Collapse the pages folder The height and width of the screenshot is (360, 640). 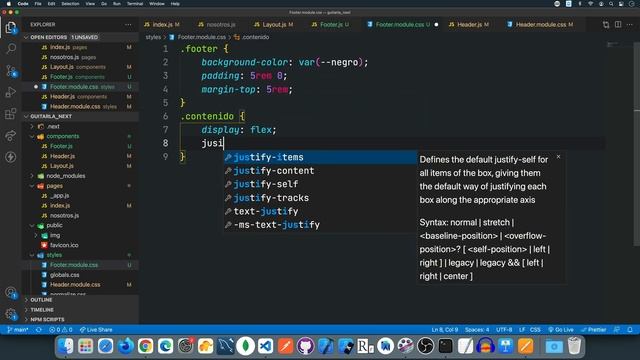click(x=81, y=186)
